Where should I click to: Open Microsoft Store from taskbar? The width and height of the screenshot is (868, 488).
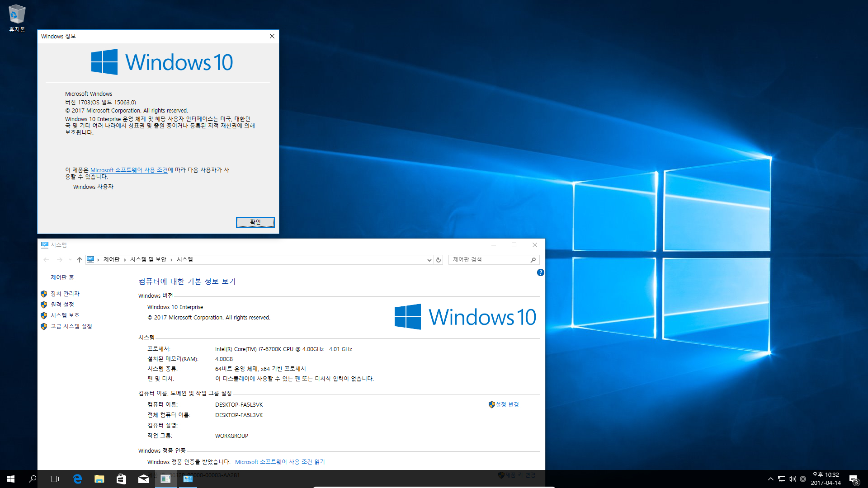121,479
